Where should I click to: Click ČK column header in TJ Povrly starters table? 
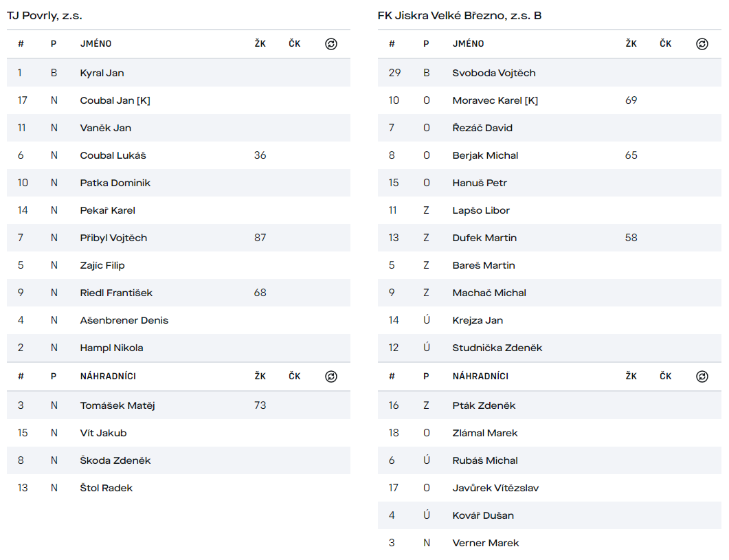(294, 44)
